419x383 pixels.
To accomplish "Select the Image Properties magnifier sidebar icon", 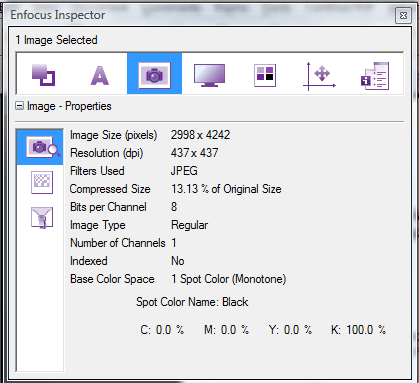I will [40, 147].
